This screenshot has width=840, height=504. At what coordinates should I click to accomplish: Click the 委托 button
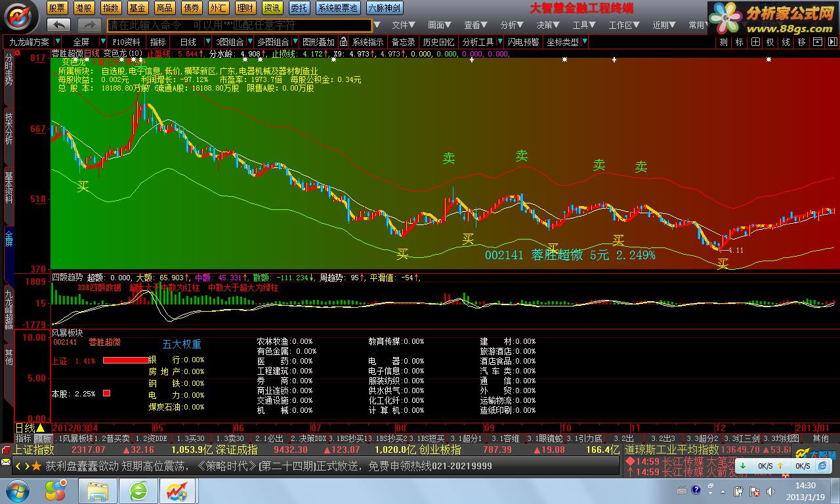coord(299,8)
